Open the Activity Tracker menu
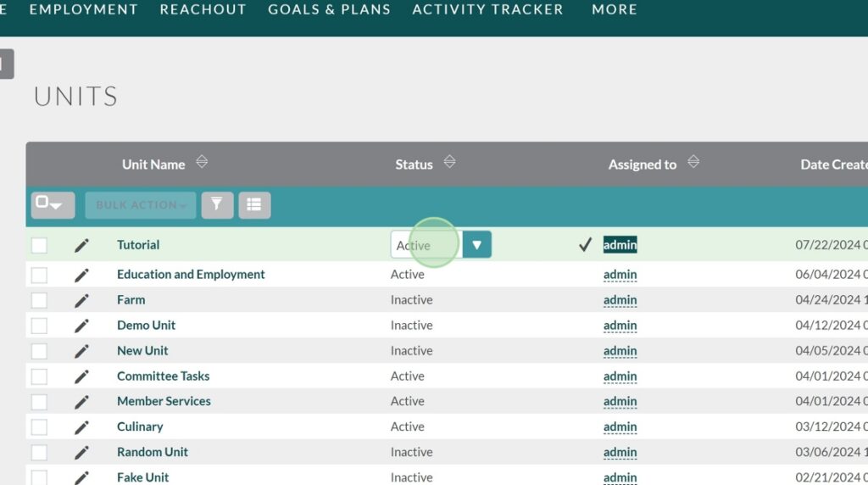 point(487,10)
